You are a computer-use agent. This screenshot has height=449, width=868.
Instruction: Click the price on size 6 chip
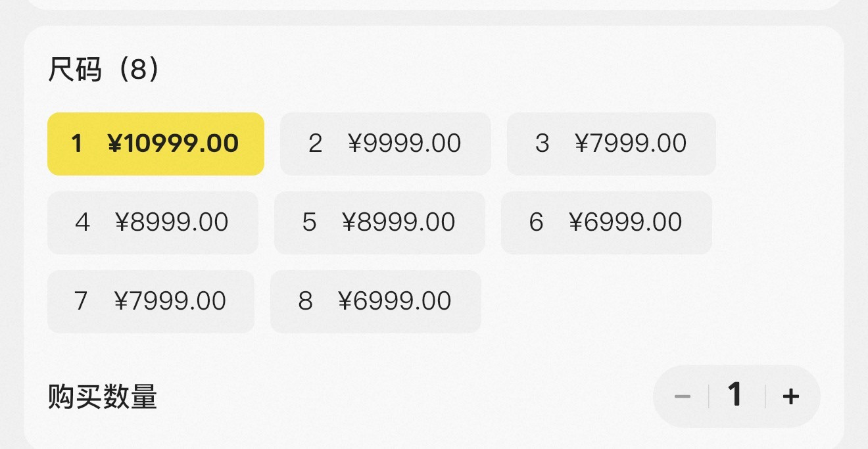pos(625,222)
